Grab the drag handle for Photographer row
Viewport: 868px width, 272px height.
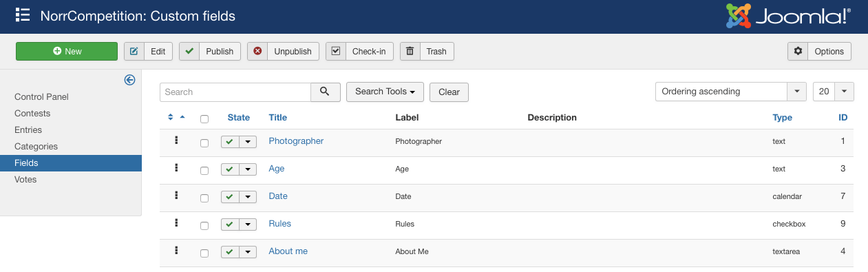176,140
